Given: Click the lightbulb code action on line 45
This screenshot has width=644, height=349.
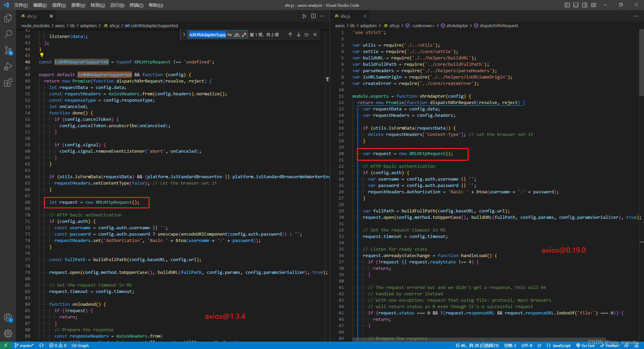Looking at the screenshot, I should point(42,55).
